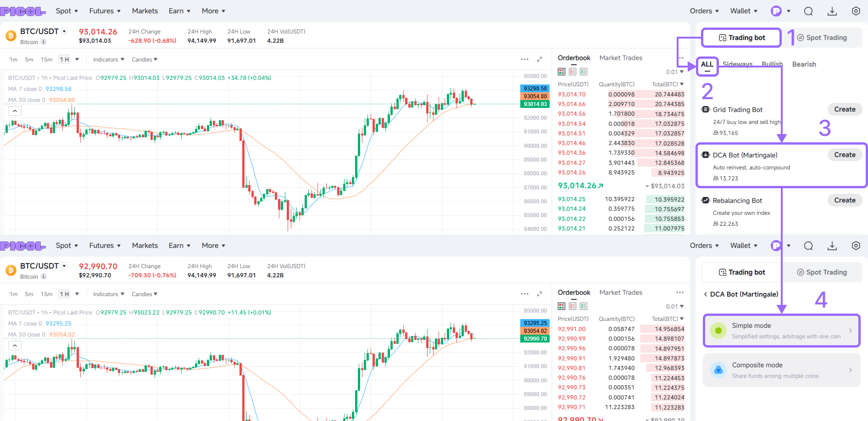This screenshot has height=421, width=868.
Task: Switch to Market Trades tab in top panel
Action: [621, 58]
